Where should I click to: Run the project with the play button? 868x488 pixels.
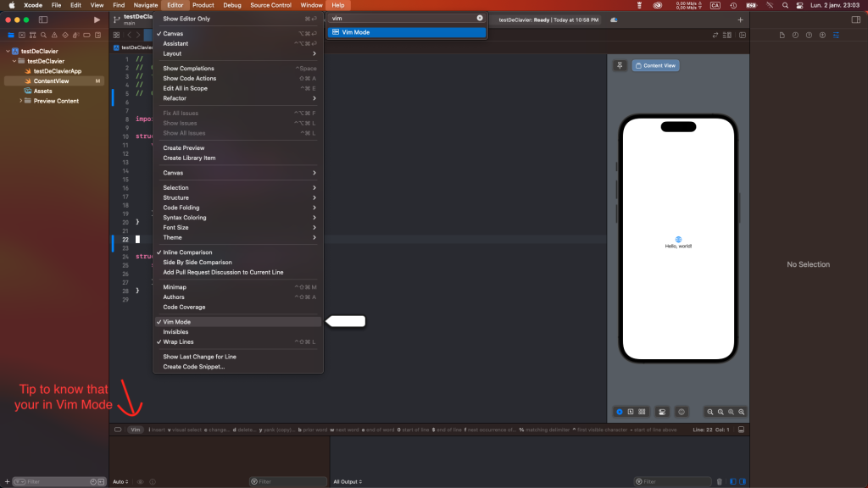tap(97, 20)
